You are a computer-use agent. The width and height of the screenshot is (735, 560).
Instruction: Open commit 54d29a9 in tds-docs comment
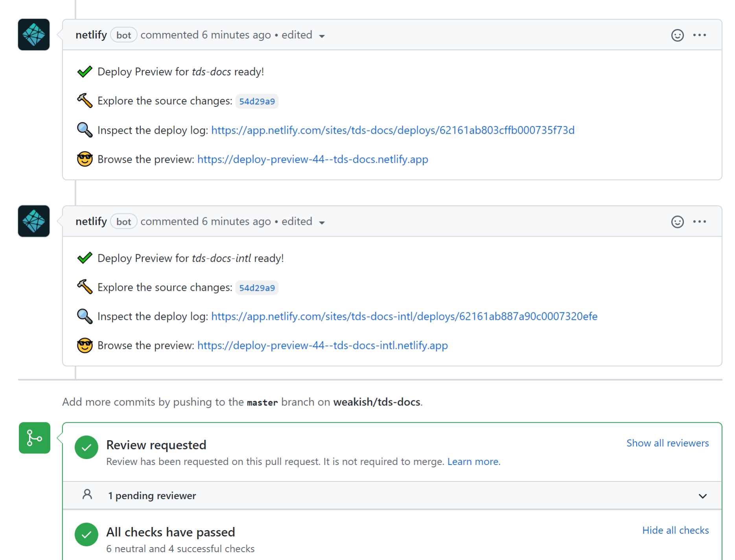257,101
